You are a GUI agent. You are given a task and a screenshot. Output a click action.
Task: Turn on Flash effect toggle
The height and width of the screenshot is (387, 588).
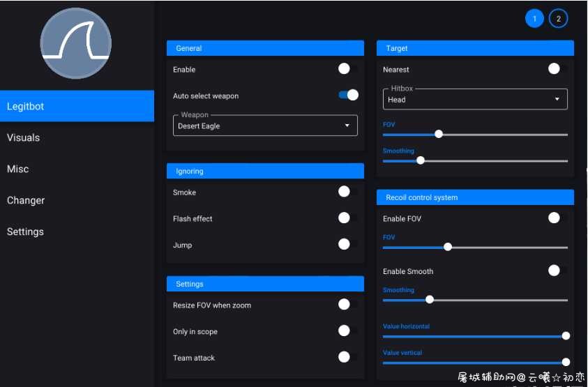pyautogui.click(x=347, y=218)
